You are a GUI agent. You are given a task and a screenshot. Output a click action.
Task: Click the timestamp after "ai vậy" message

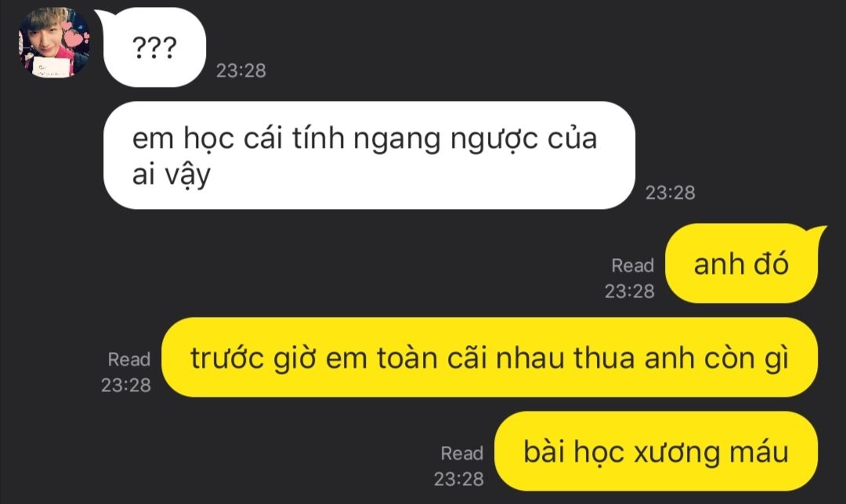(x=671, y=193)
